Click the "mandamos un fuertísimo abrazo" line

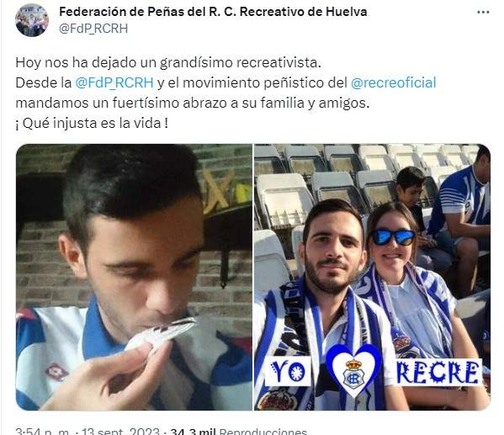193,103
